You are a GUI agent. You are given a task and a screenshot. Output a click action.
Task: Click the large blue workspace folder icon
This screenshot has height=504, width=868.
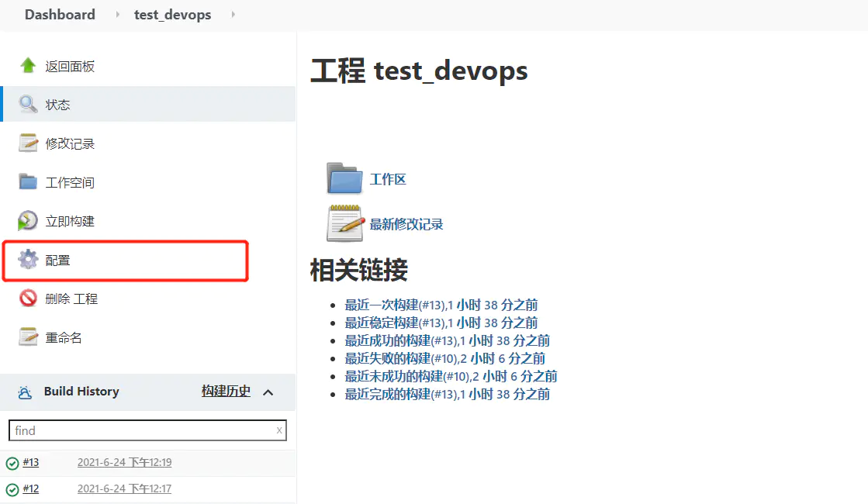coord(344,178)
